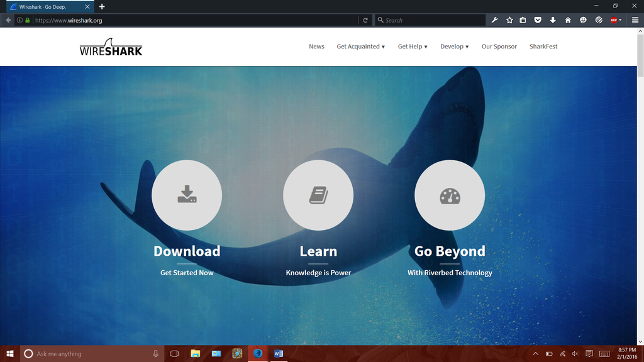
Task: Show hidden tray icons chevron
Action: click(x=536, y=353)
